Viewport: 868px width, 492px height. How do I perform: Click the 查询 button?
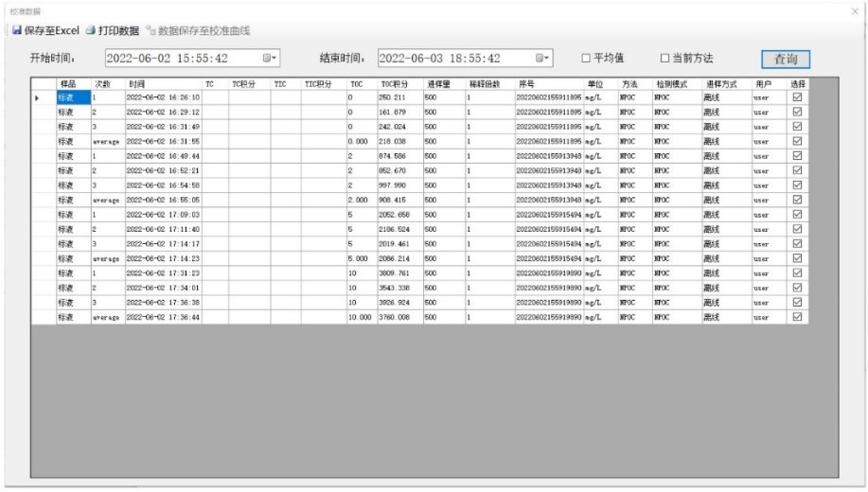(785, 59)
